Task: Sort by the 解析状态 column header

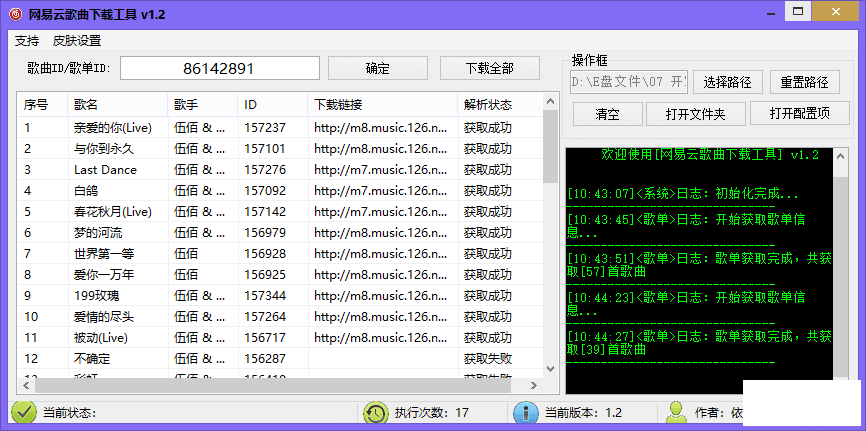Action: coord(500,104)
